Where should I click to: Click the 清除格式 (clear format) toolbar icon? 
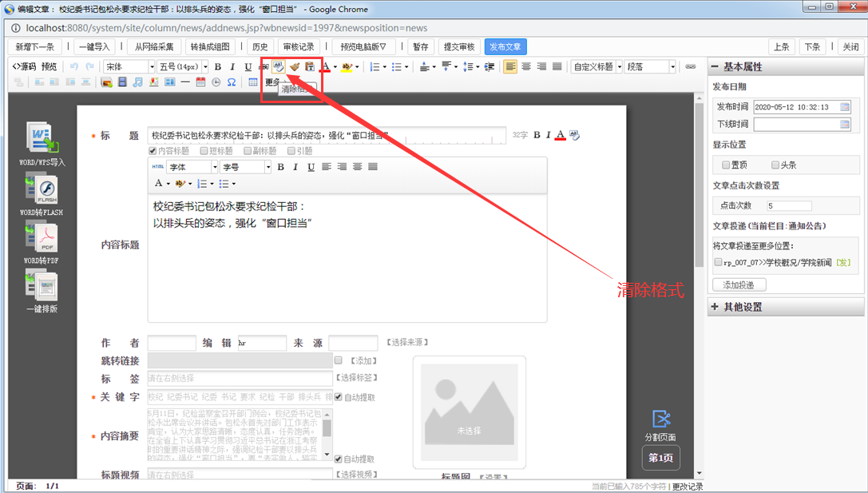pos(279,67)
